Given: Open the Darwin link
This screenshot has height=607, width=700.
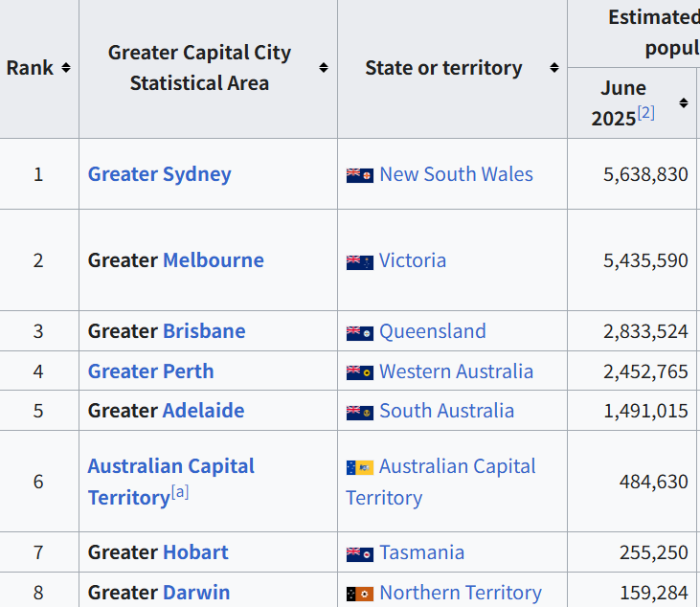Looking at the screenshot, I should [x=196, y=593].
